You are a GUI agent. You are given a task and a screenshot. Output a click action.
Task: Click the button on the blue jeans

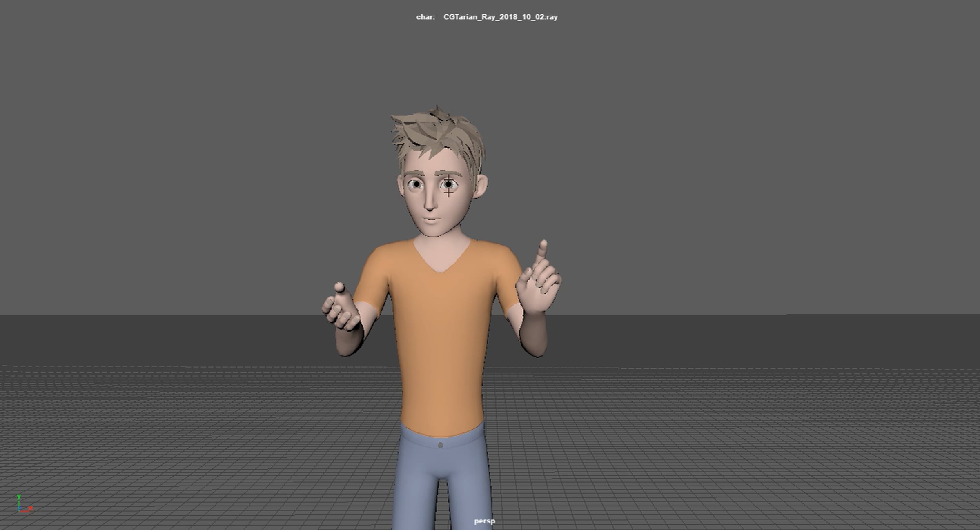coord(440,445)
